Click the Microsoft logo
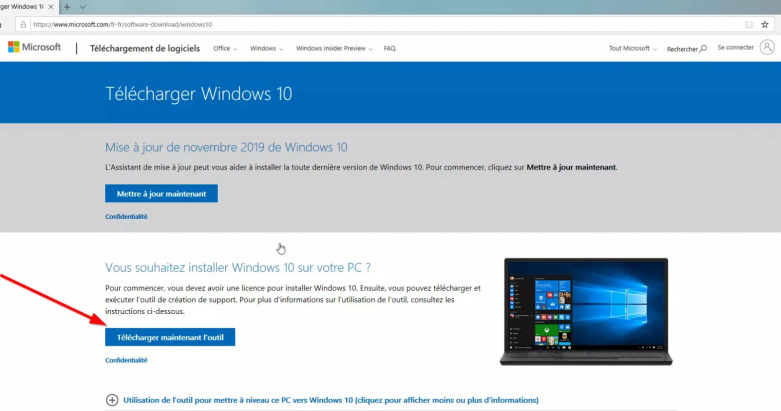This screenshot has height=411, width=781. (34, 47)
